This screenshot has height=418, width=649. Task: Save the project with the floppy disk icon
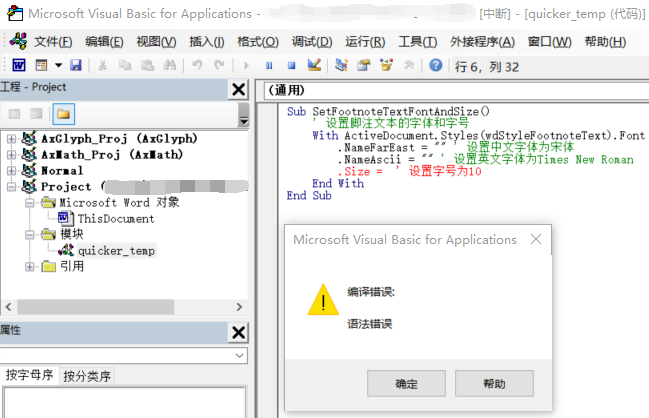click(76, 65)
